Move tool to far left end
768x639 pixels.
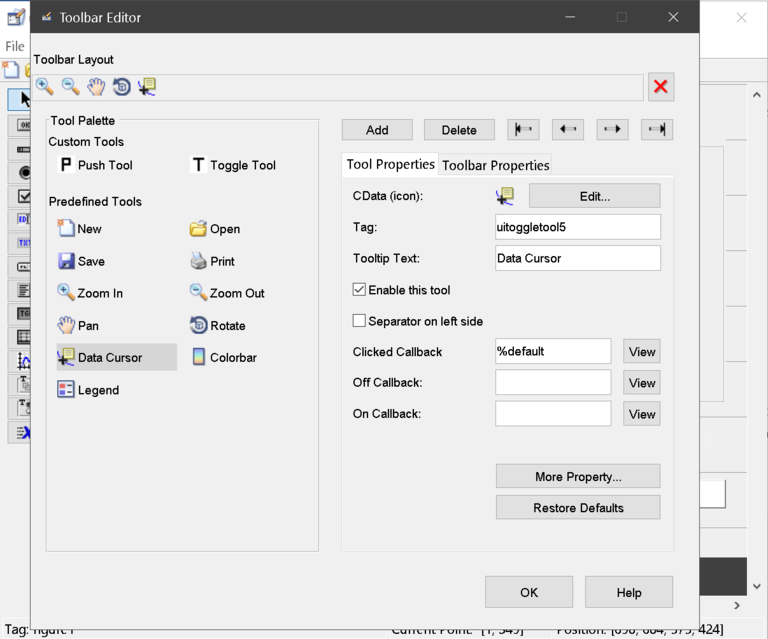click(x=523, y=129)
